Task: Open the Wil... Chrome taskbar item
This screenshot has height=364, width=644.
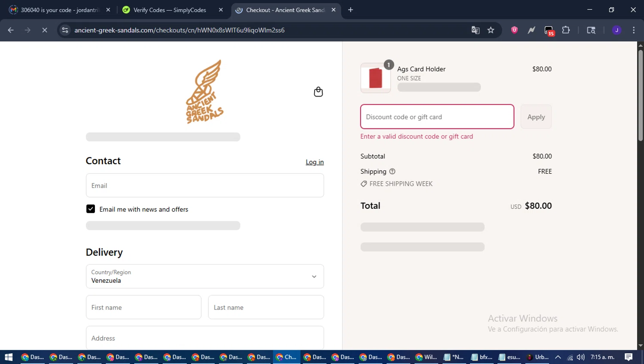Action: coord(426,357)
